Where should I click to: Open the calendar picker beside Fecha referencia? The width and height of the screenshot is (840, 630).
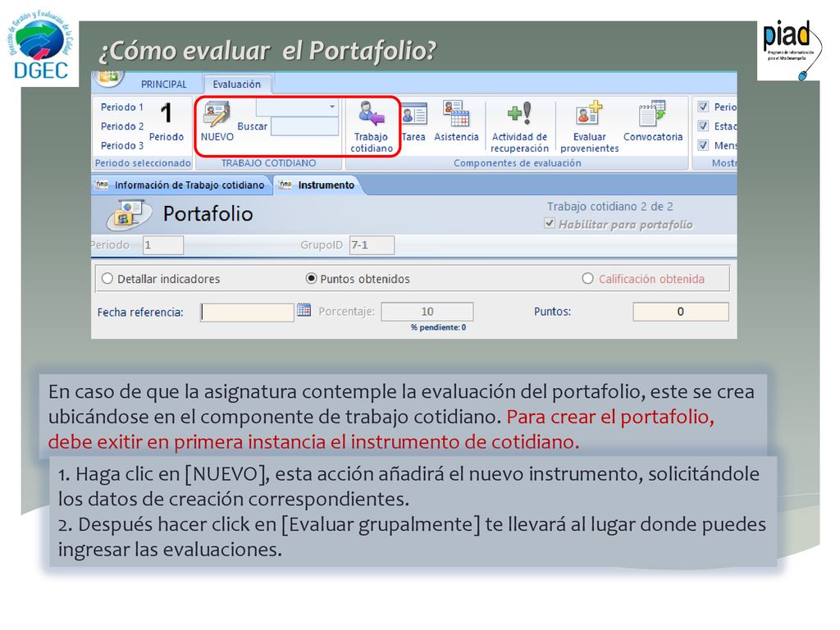click(304, 310)
